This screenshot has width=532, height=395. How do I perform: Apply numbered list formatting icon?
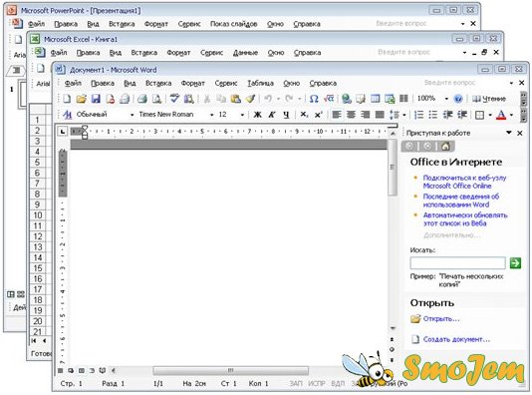point(419,115)
